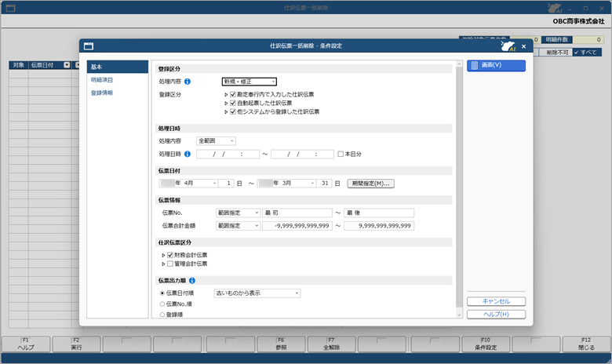The height and width of the screenshot is (364, 612).
Task: Click 削除不可 option in main window
Action: (557, 53)
